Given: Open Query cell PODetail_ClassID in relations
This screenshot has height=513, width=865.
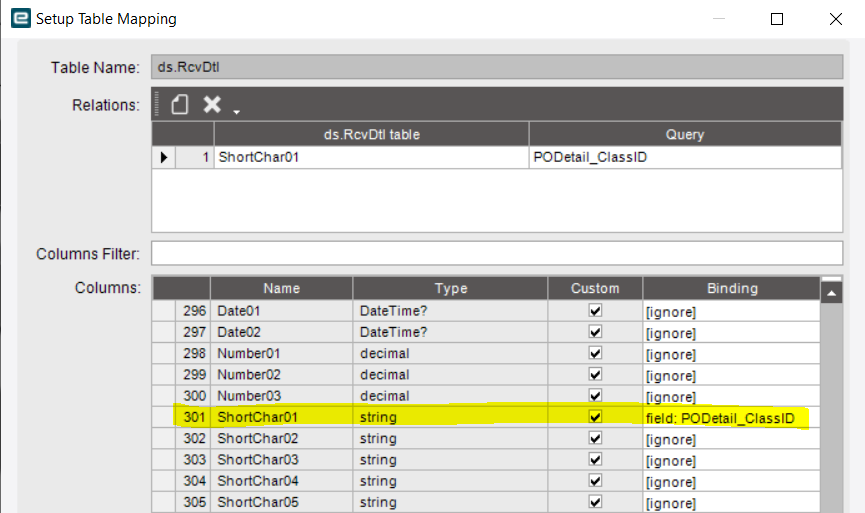Looking at the screenshot, I should point(685,157).
